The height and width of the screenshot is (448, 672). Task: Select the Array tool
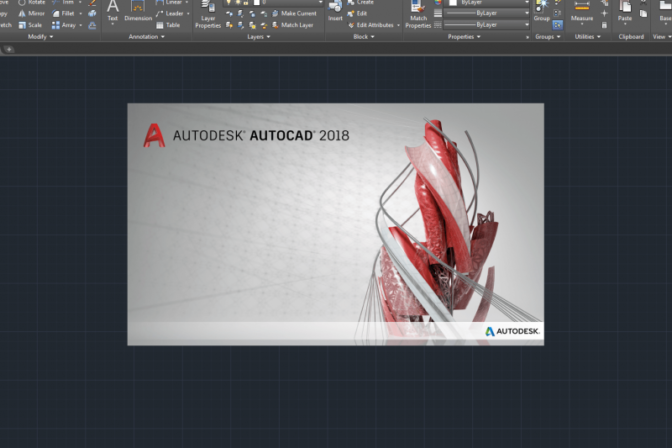click(64, 25)
